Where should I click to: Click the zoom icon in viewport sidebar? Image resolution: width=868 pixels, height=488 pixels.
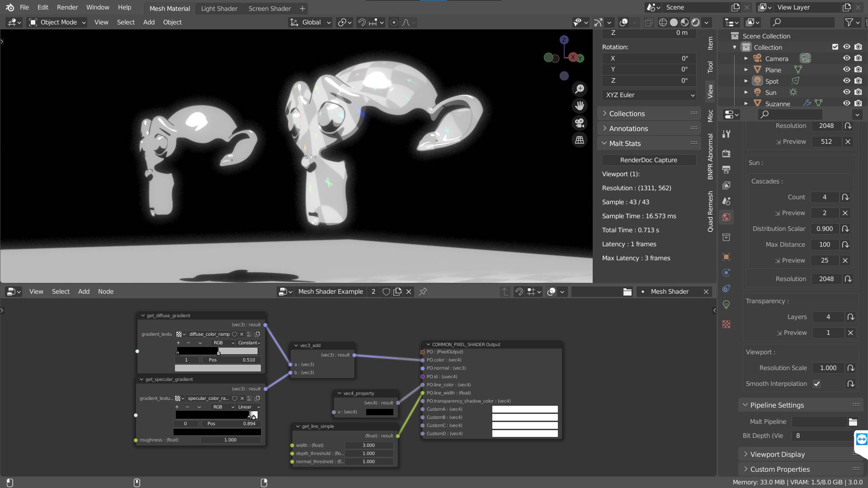(579, 89)
